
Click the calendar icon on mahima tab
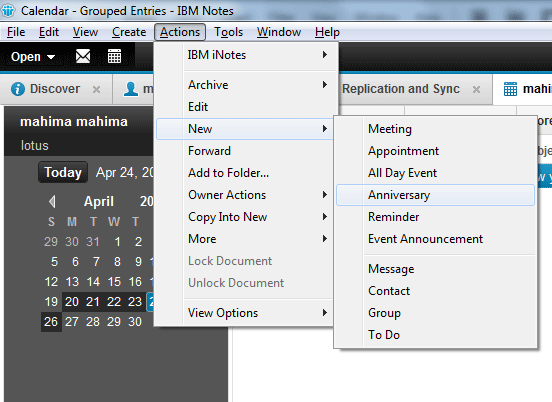(510, 89)
